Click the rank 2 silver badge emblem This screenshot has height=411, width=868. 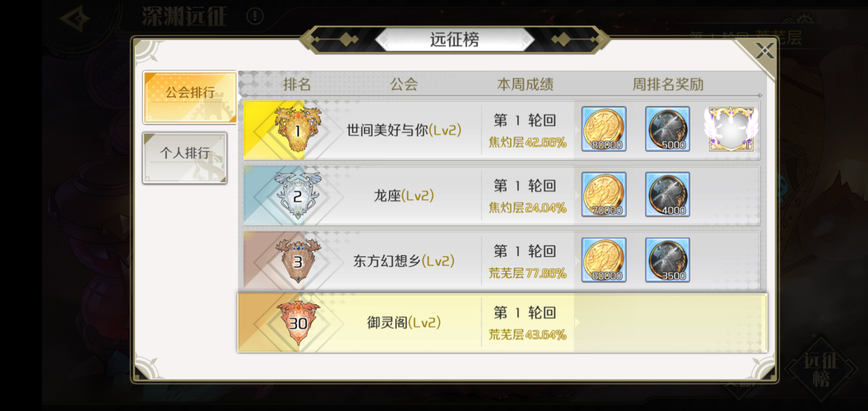coord(298,195)
